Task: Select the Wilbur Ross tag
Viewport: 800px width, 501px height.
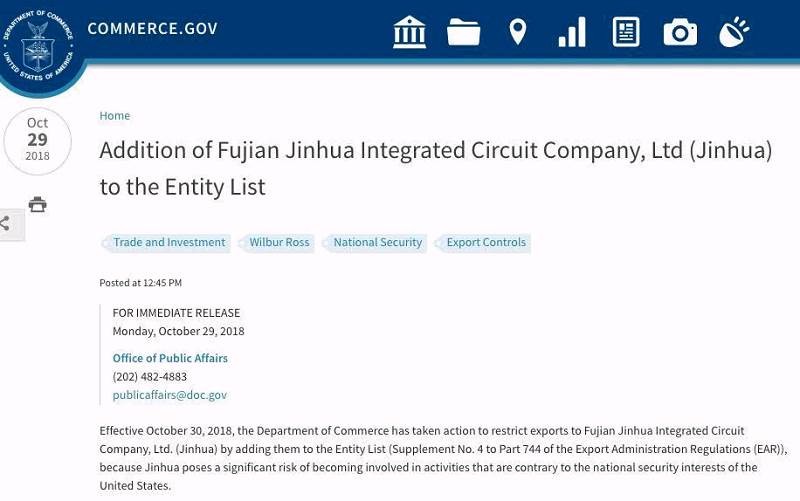Action: (x=279, y=243)
